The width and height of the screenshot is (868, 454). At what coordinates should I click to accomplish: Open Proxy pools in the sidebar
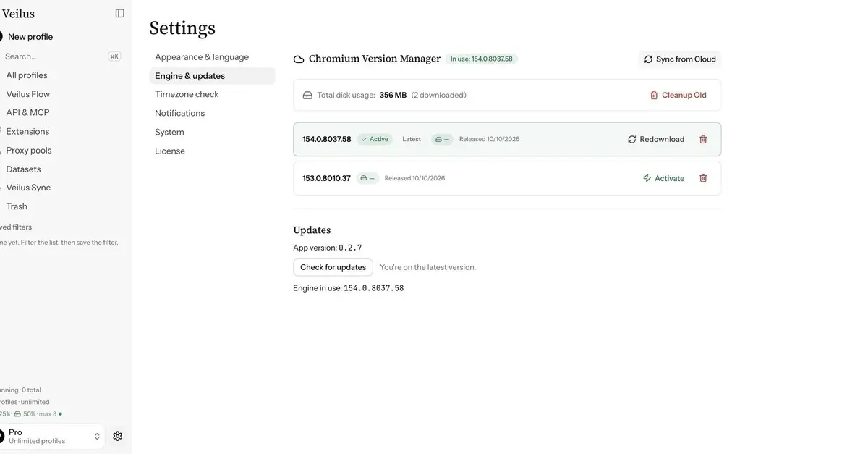[x=29, y=150]
